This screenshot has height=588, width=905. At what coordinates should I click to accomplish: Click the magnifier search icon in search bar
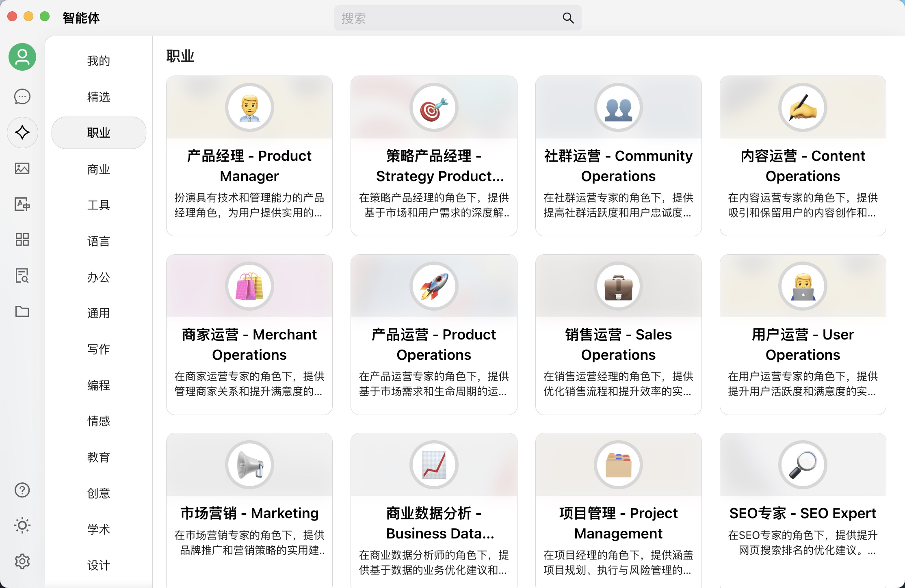(x=568, y=18)
